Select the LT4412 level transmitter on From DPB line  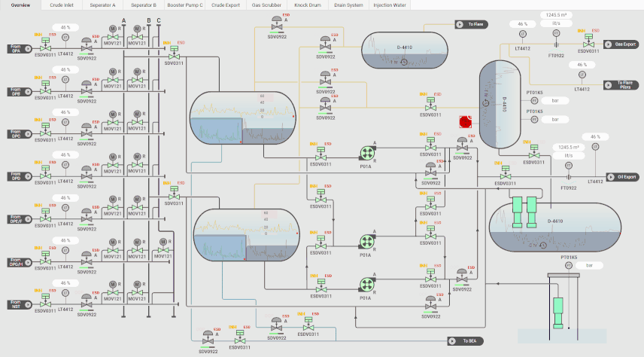65,81
